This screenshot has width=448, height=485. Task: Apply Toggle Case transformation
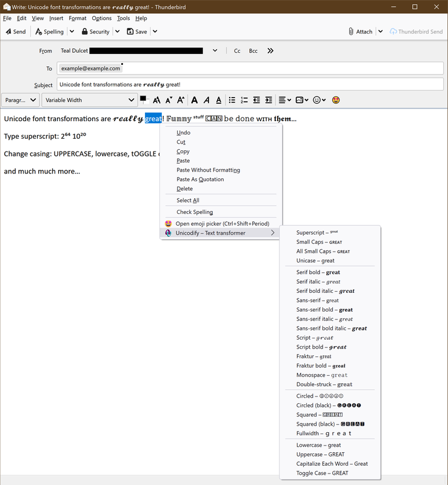pos(330,473)
